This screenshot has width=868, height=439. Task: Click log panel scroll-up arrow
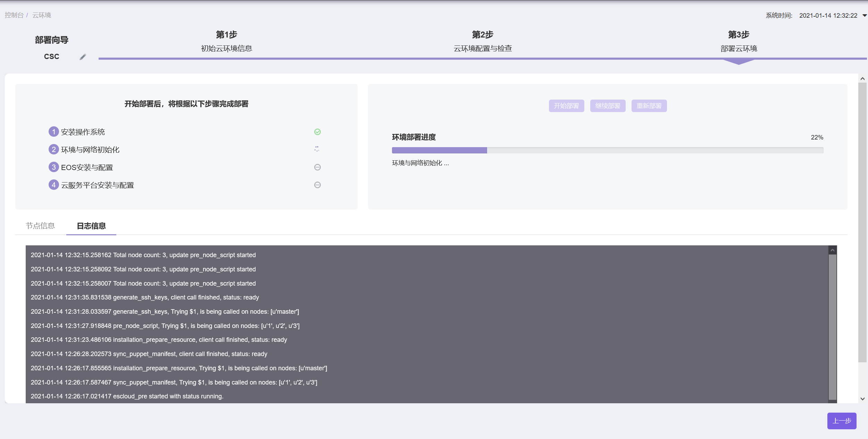tap(832, 250)
